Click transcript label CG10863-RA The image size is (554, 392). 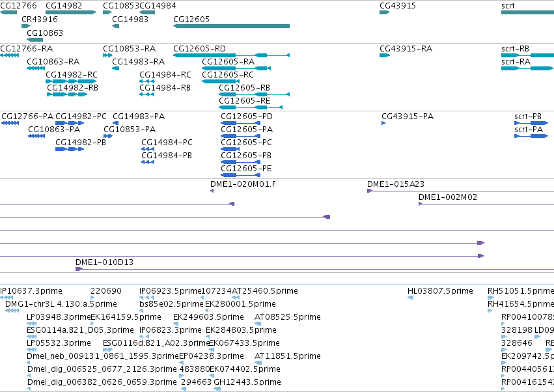click(x=53, y=62)
